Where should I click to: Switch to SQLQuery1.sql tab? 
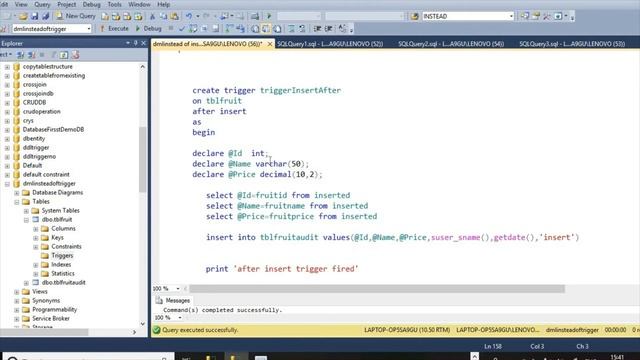(330, 44)
